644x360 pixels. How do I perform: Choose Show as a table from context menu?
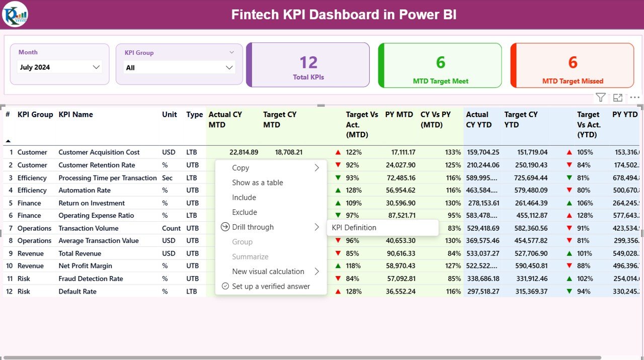(258, 183)
